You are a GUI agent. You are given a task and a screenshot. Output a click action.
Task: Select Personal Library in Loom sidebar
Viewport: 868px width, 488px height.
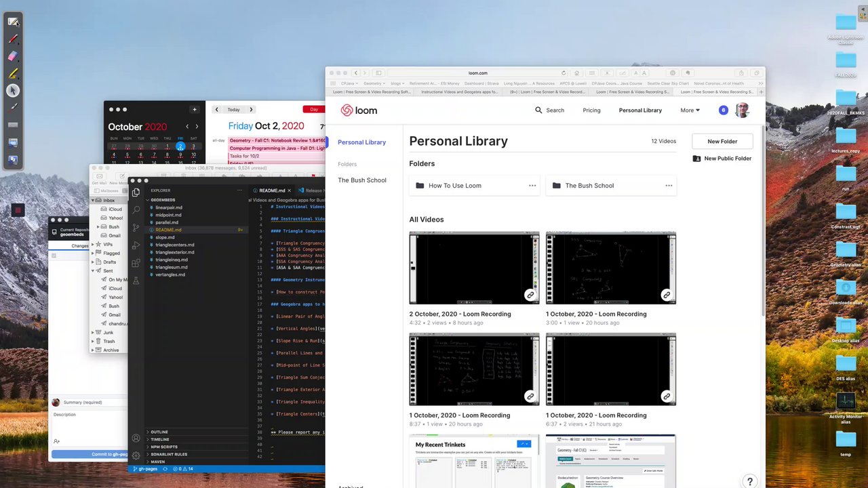[361, 142]
